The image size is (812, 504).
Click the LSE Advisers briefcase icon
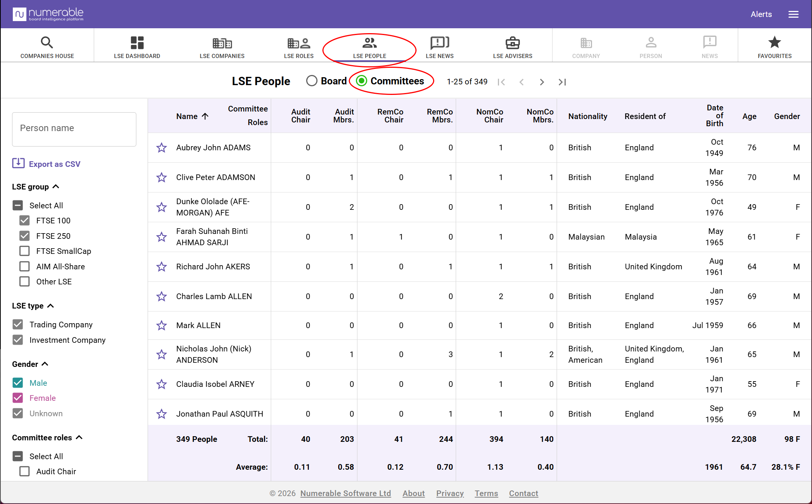coord(513,43)
